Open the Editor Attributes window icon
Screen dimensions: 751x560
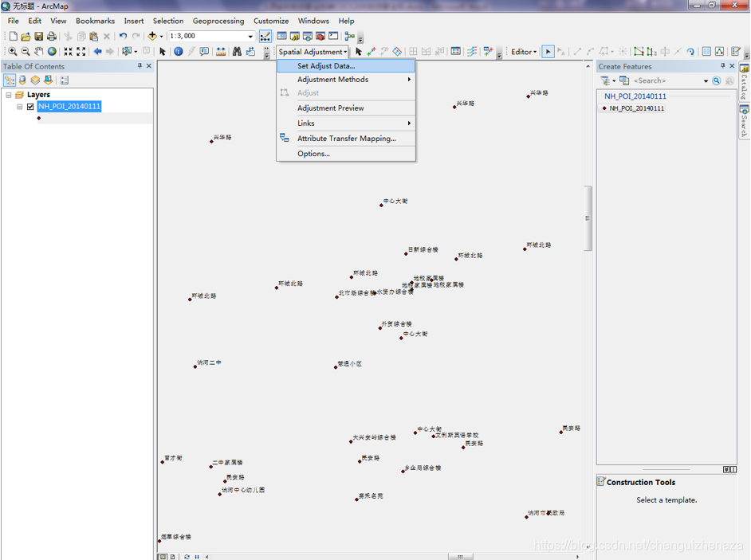coord(706,51)
